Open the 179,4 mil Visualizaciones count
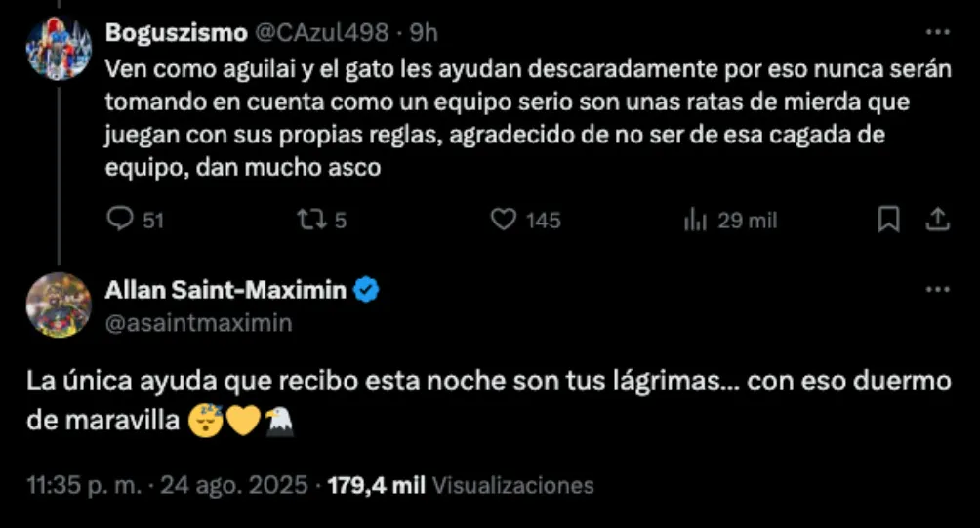The height and width of the screenshot is (528, 980). tap(459, 486)
